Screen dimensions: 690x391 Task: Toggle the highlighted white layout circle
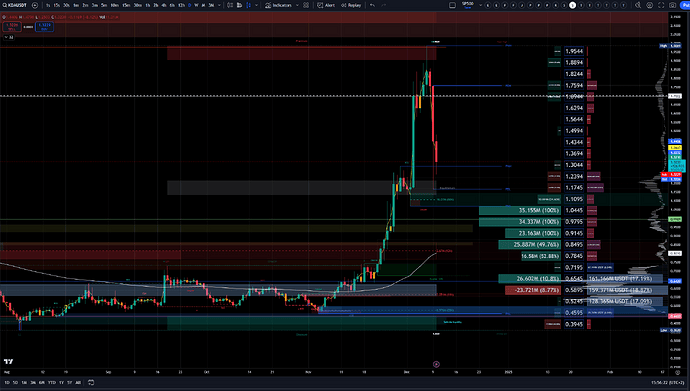[x=572, y=5]
